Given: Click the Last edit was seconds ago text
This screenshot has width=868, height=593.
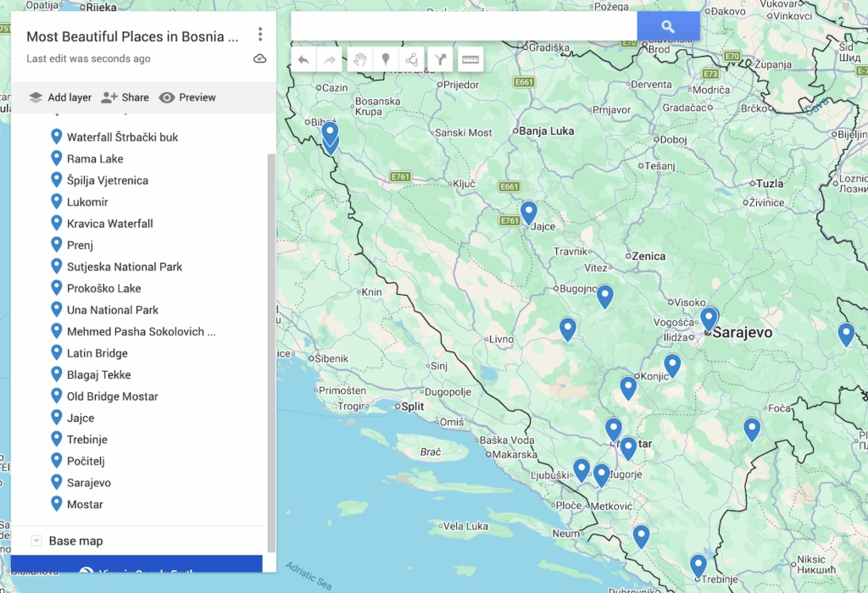Looking at the screenshot, I should tap(88, 58).
